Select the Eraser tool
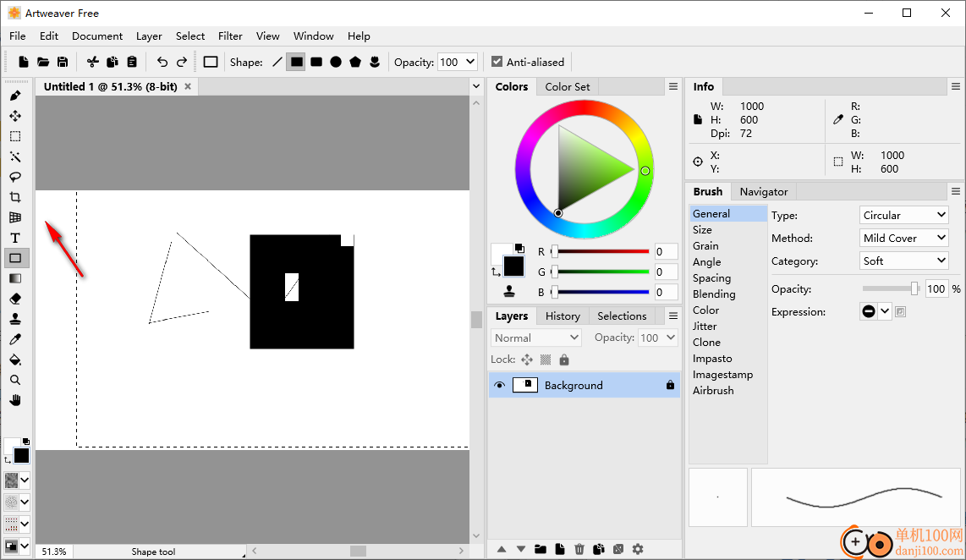 [15, 299]
